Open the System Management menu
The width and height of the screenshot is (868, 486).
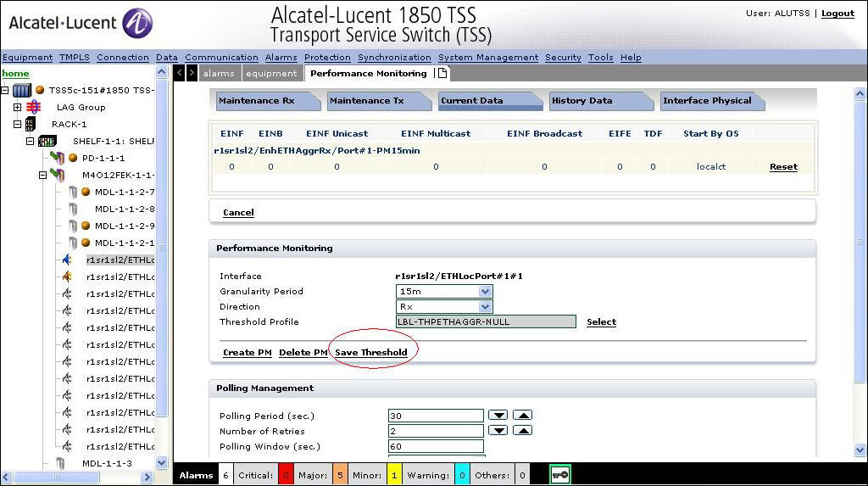488,57
